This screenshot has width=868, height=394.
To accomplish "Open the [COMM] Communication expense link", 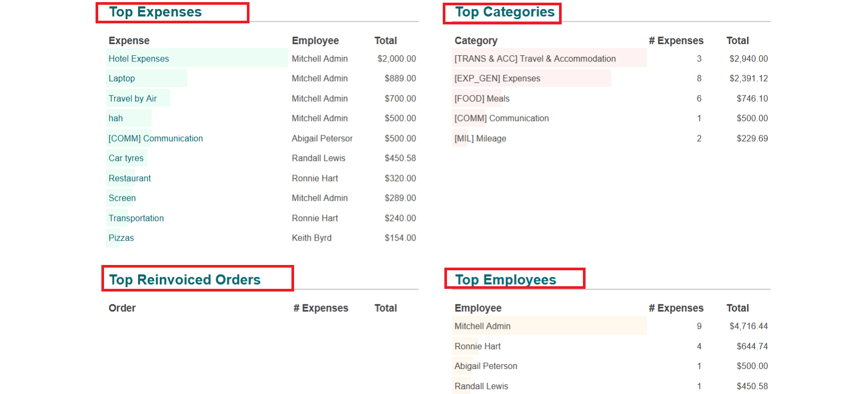I will pyautogui.click(x=156, y=138).
